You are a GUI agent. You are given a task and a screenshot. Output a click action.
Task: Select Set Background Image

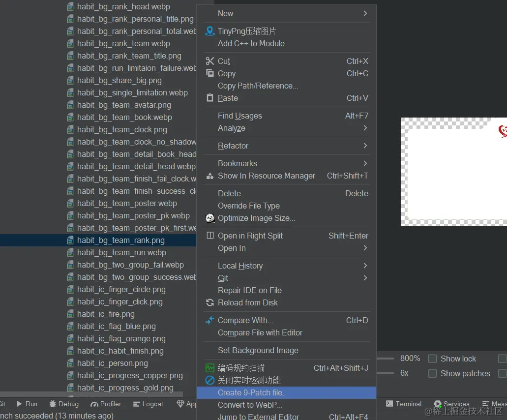[x=287, y=351]
